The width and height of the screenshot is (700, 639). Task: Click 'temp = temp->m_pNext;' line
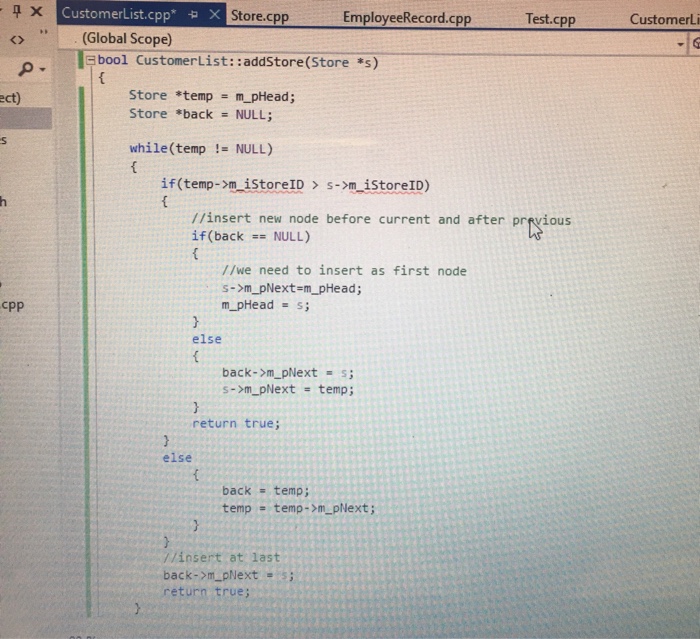[x=299, y=508]
